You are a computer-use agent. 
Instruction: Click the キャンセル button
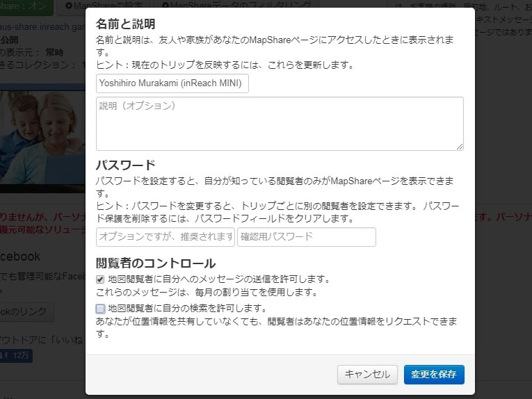tap(367, 375)
